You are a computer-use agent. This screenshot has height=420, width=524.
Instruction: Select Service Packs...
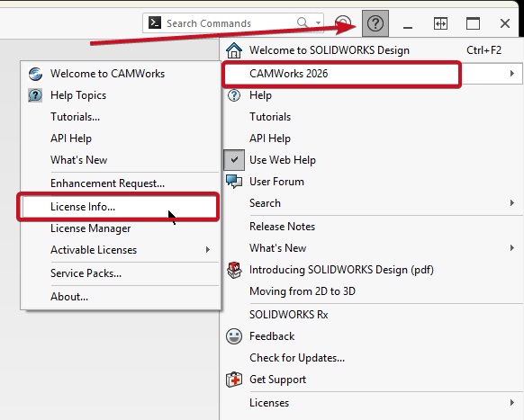[86, 273]
